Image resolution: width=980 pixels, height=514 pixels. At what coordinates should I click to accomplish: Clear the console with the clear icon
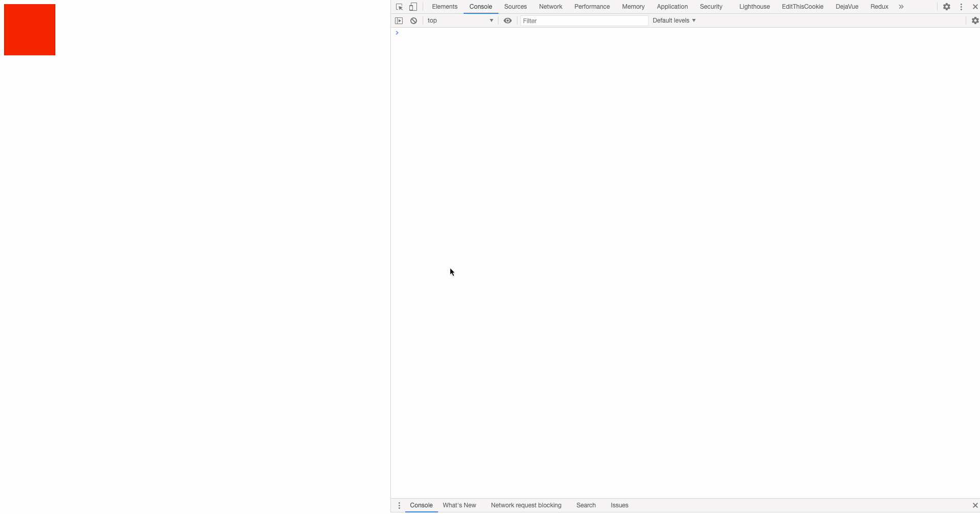tap(413, 20)
